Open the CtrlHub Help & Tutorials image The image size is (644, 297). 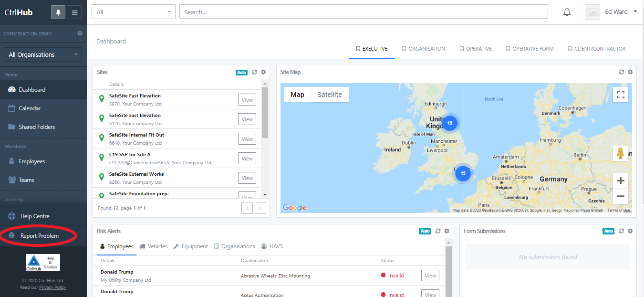click(x=43, y=263)
